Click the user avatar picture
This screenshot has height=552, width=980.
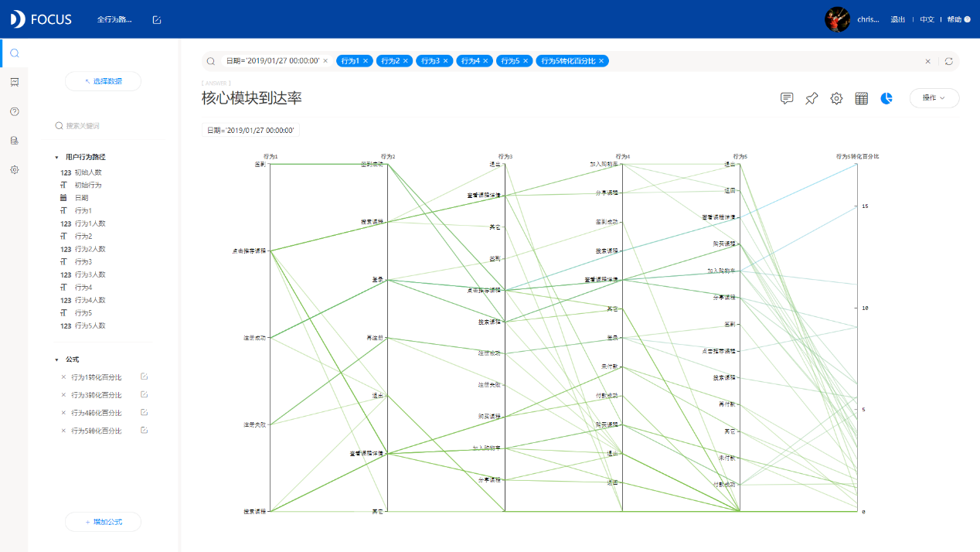pyautogui.click(x=838, y=19)
